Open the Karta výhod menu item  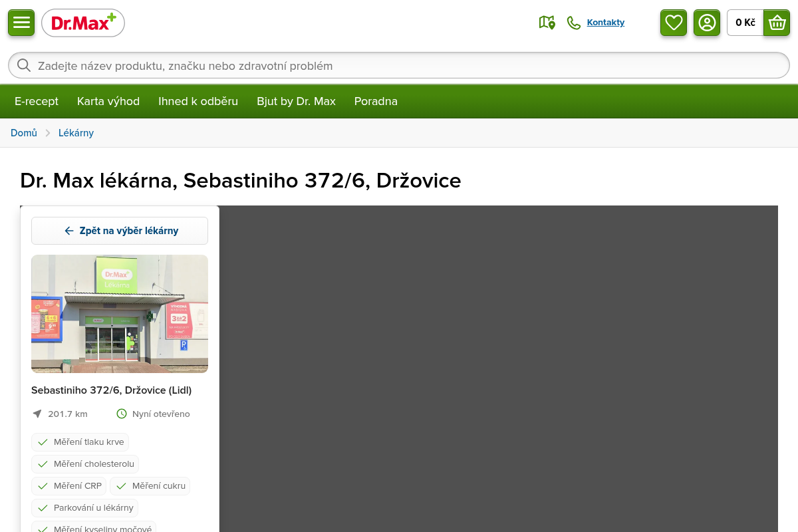pyautogui.click(x=108, y=101)
